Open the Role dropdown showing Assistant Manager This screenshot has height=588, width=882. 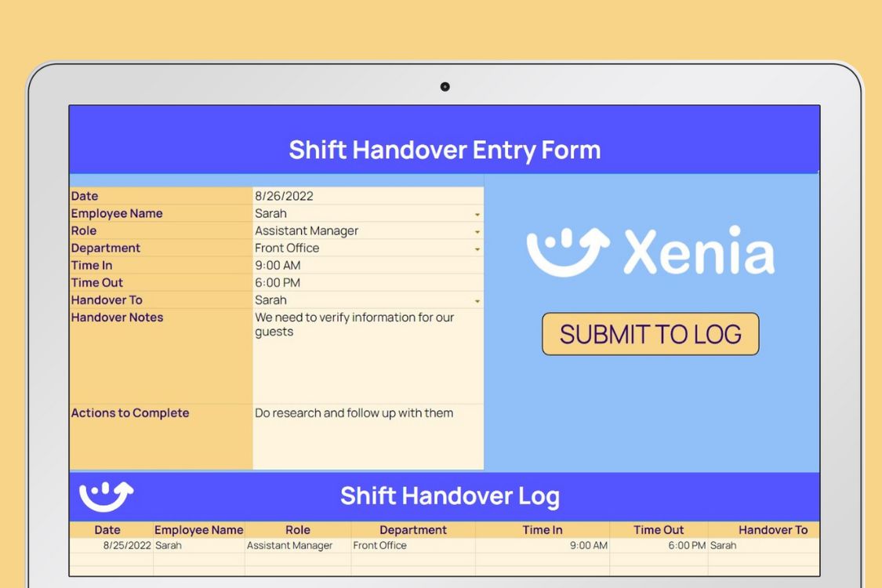pyautogui.click(x=478, y=230)
